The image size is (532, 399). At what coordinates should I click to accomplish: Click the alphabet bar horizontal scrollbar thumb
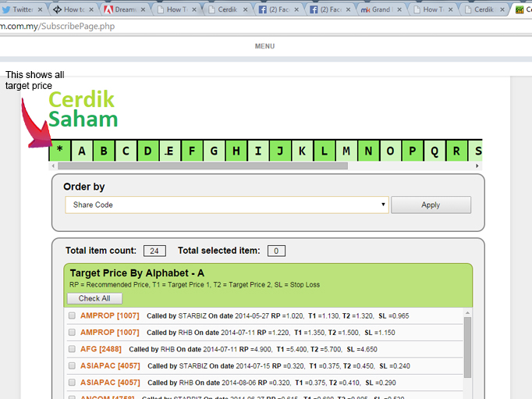coord(203,166)
